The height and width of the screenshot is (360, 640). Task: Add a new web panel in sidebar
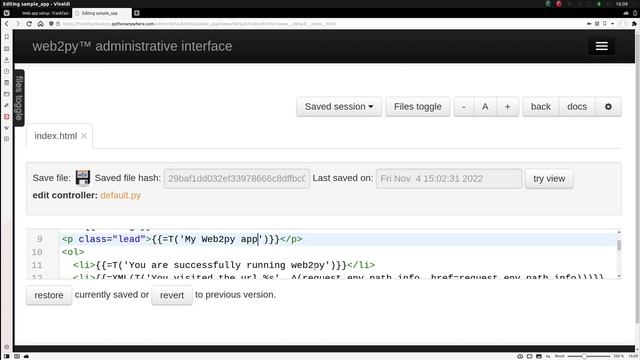tap(7, 139)
